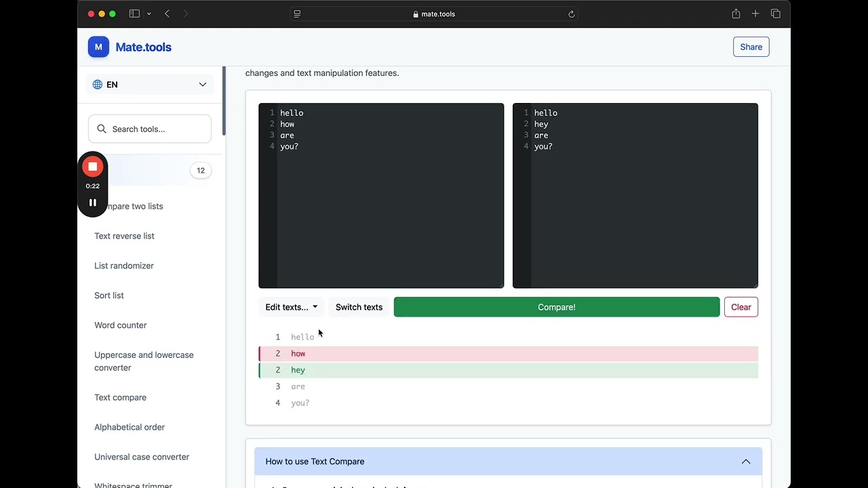
Task: Open Safari share icon
Action: click(x=736, y=14)
